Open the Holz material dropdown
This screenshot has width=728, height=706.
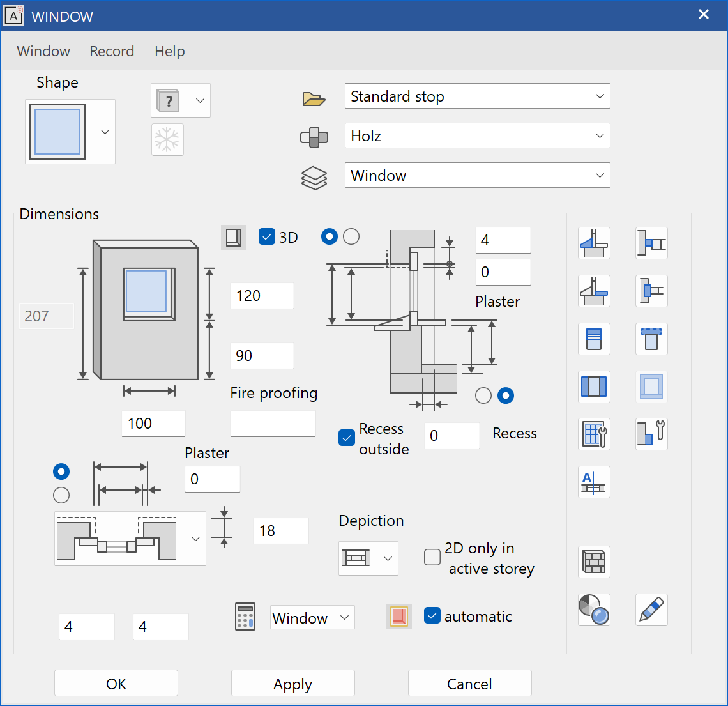pyautogui.click(x=477, y=135)
